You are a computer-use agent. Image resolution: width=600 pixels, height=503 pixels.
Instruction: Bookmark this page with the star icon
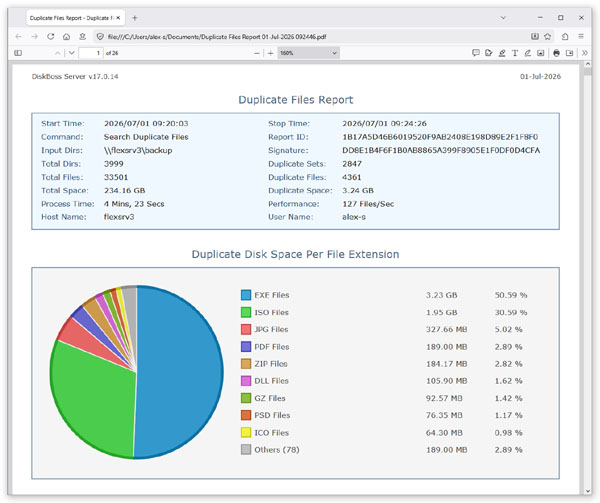pos(548,36)
